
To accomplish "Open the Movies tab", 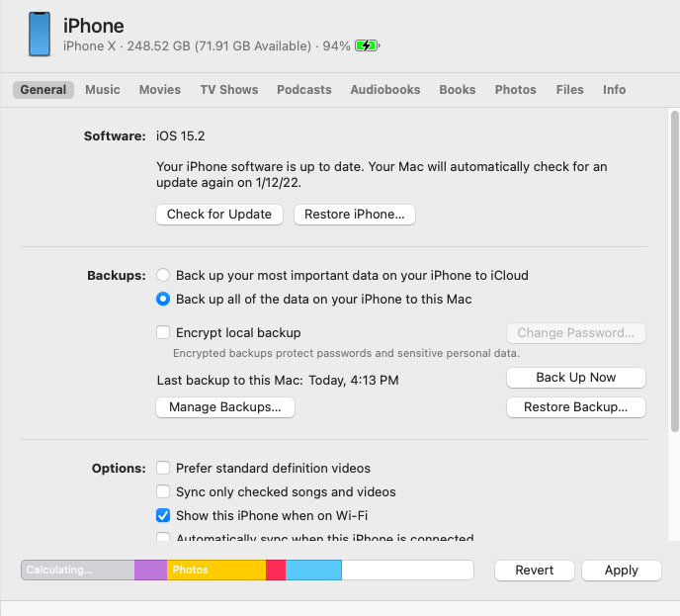I will tap(160, 90).
